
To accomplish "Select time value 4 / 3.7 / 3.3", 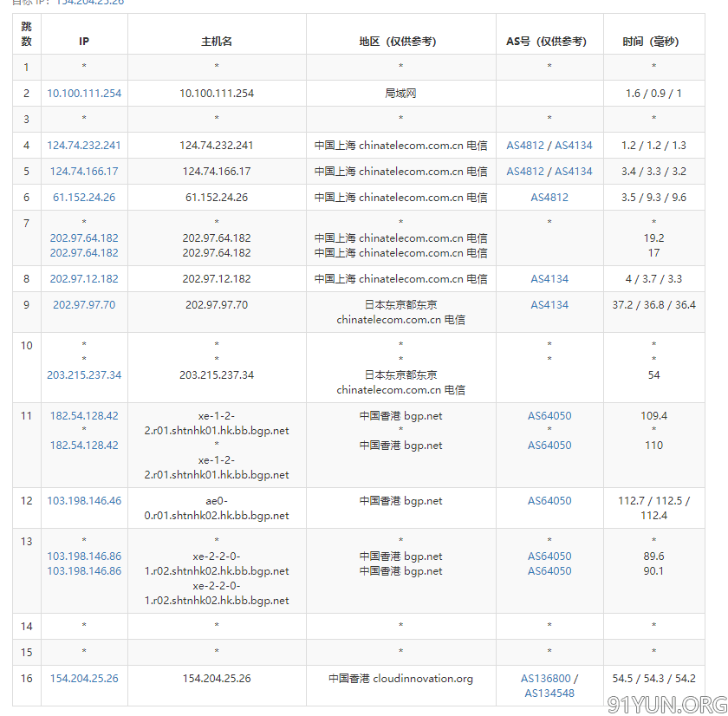I will (653, 278).
